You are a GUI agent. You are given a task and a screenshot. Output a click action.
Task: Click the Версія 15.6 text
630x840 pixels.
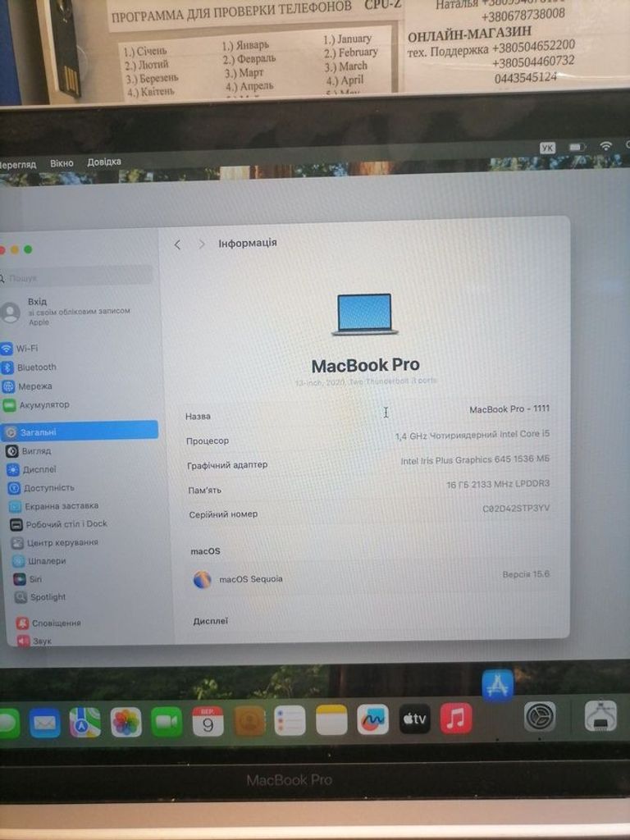click(526, 574)
